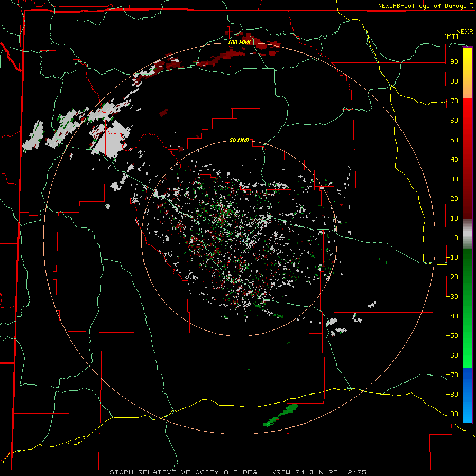
Task: Click the 100 NMI range ring label
Action: 239,42
